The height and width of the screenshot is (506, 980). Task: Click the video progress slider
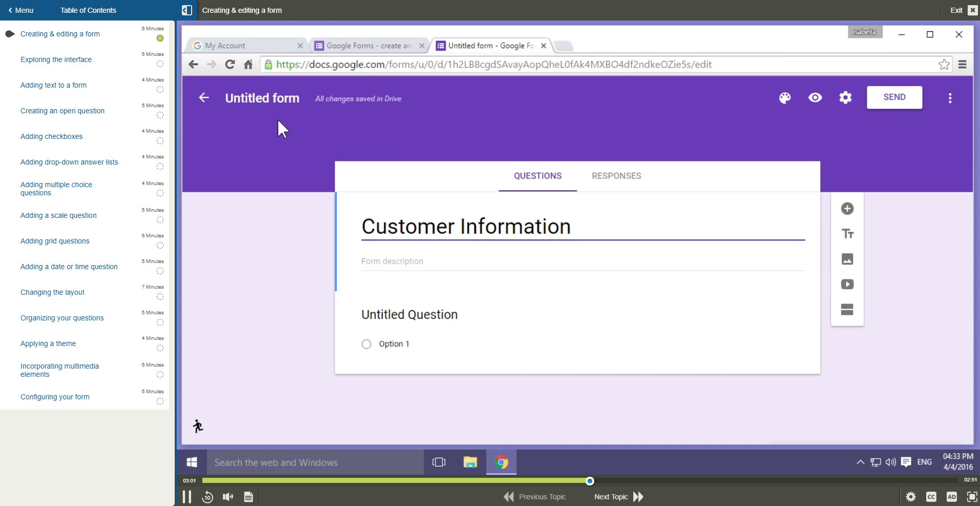pos(589,481)
